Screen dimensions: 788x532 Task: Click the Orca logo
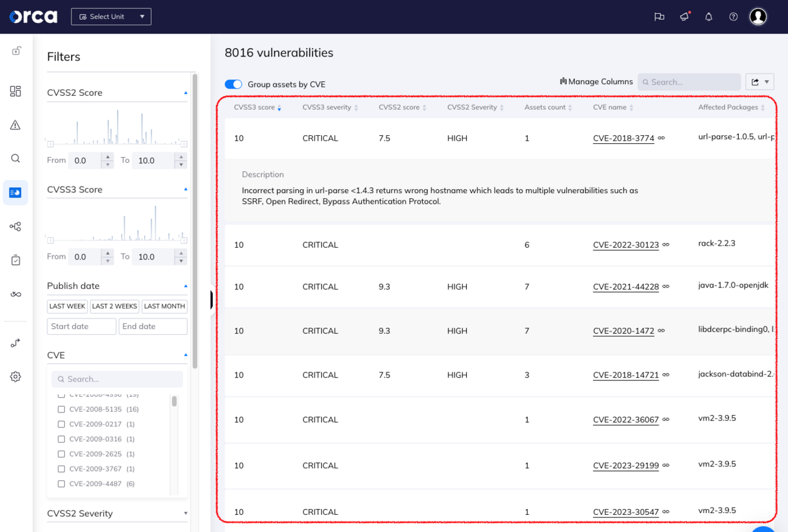pyautogui.click(x=33, y=16)
